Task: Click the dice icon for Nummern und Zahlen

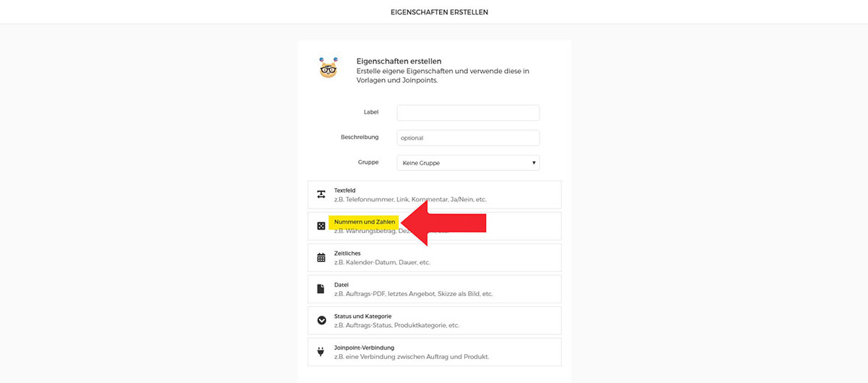Action: coord(321,226)
